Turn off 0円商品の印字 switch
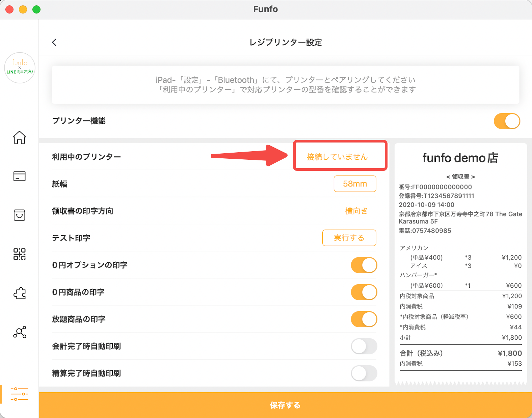532x418 pixels. click(x=364, y=292)
